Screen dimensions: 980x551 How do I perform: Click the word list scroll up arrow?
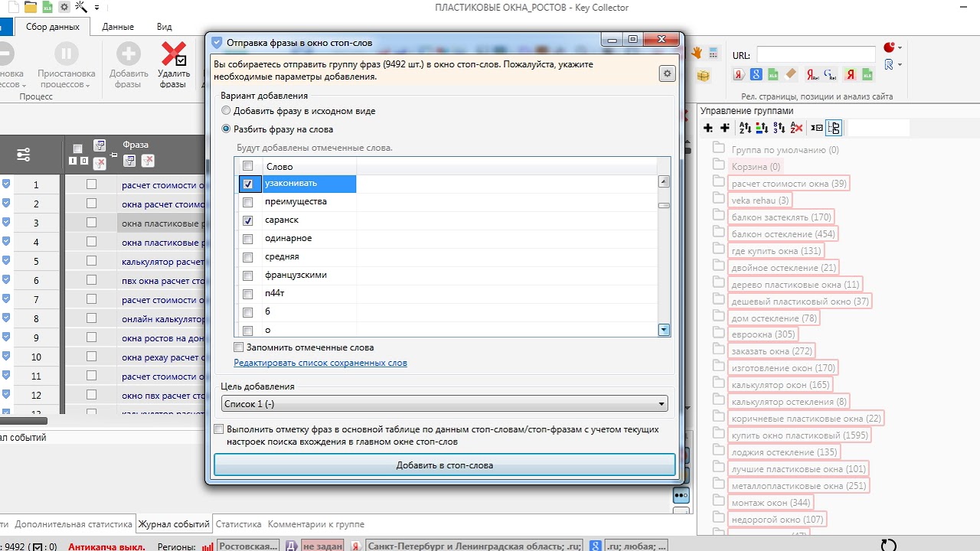(x=664, y=182)
